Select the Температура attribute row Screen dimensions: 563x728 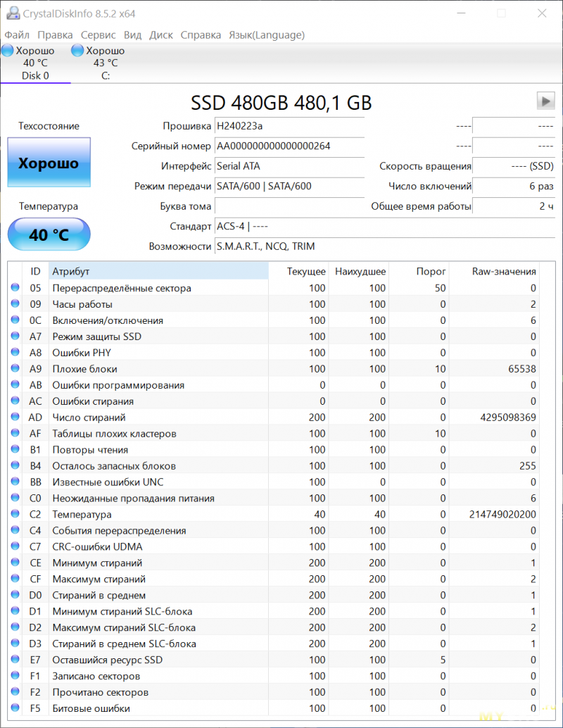click(274, 514)
